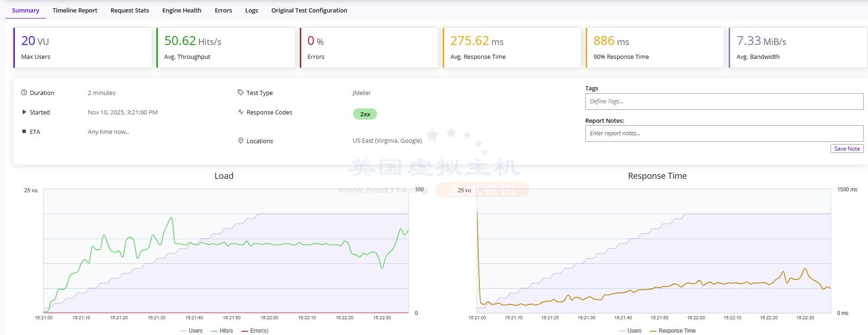The height and width of the screenshot is (335, 868).
Task: Click the Report Notes text field
Action: (724, 133)
